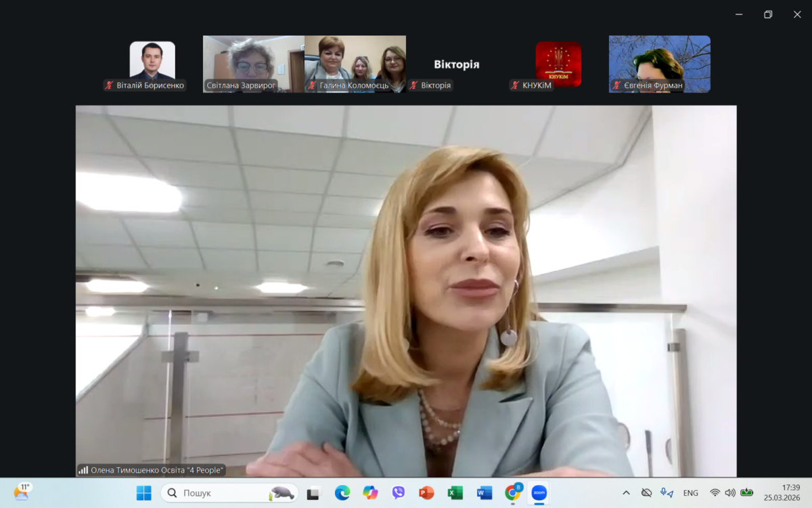Open clock and date 25.03.2026 panel
The image size is (812, 508).
coord(782,493)
